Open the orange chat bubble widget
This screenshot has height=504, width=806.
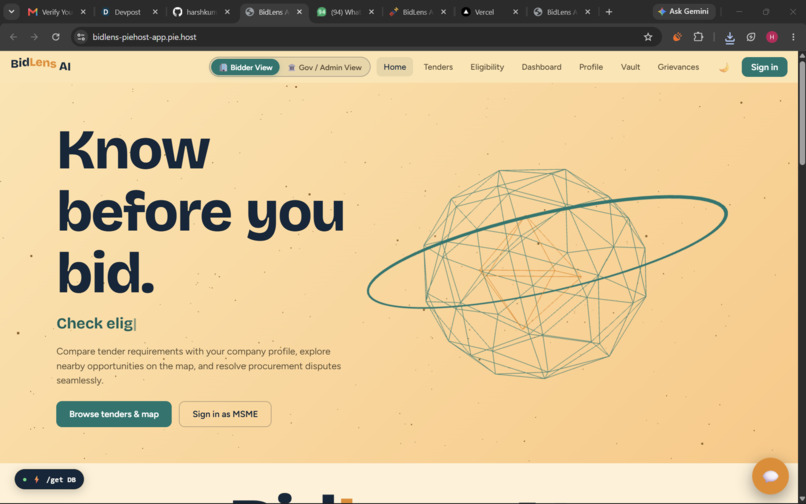click(x=770, y=476)
